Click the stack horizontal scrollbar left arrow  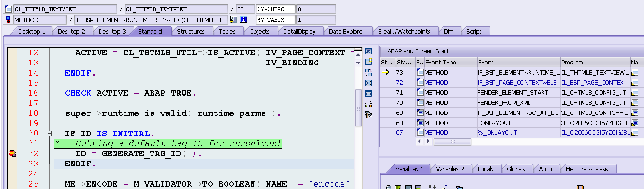click(419, 142)
